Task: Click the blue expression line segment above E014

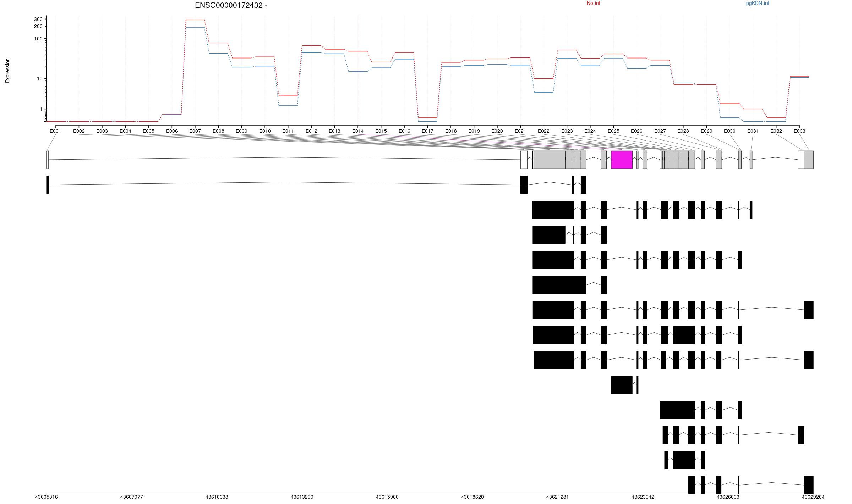Action: [x=358, y=72]
